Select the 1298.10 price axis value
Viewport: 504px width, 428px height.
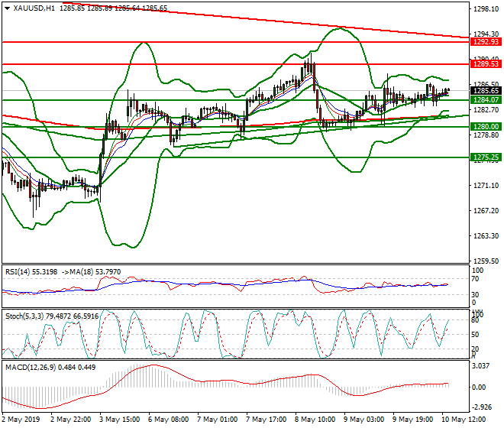coord(486,9)
